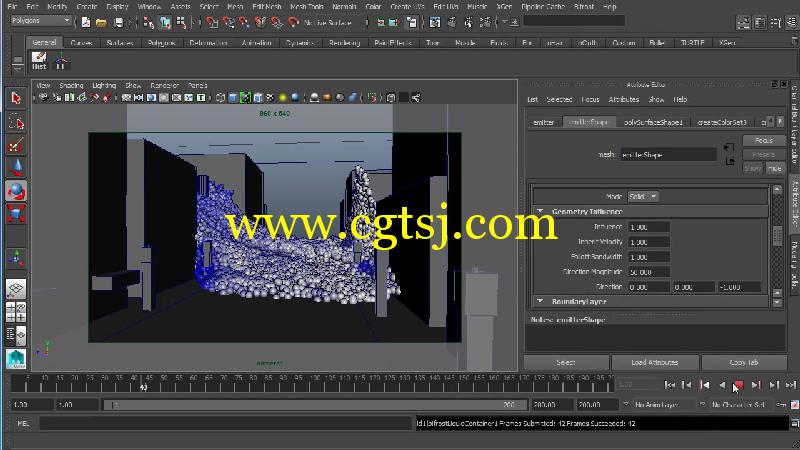Stop playback with red stop button

click(x=738, y=385)
